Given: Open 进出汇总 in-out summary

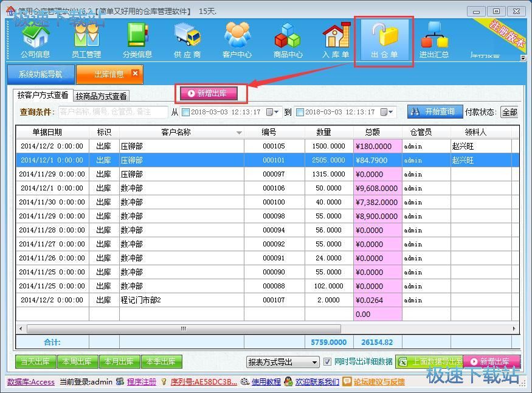Looking at the screenshot, I should point(434,40).
